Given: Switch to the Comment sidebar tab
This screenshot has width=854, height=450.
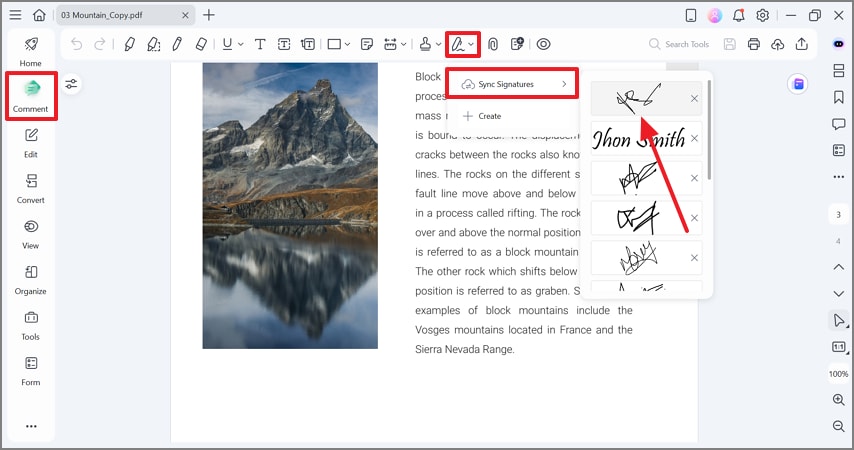Looking at the screenshot, I should (x=31, y=96).
